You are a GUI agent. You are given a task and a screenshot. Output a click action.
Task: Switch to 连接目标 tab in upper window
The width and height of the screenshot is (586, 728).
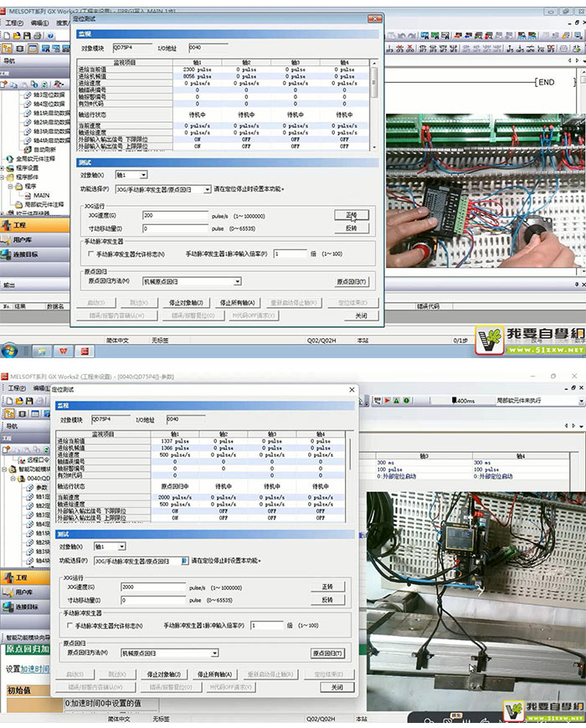(x=35, y=254)
